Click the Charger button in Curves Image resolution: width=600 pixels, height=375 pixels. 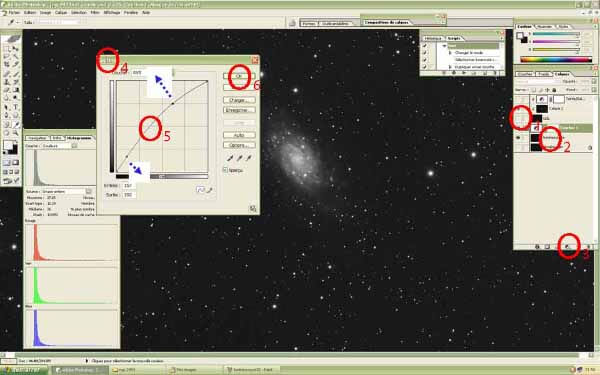(x=239, y=100)
